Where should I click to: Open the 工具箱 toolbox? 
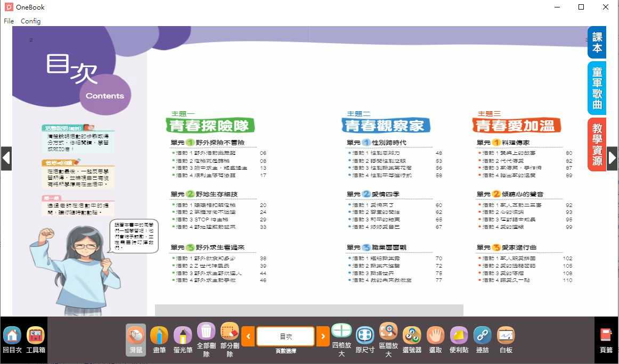36,340
